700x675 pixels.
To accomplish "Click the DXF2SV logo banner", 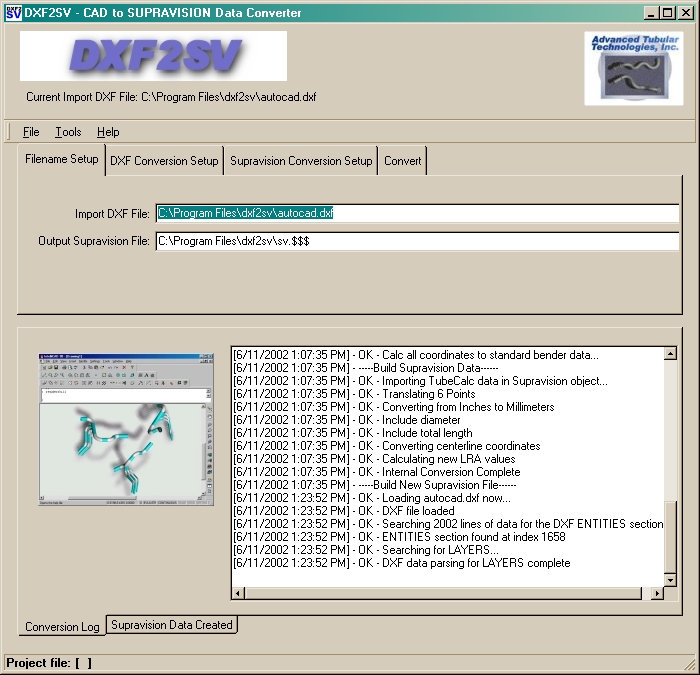I will 153,56.
